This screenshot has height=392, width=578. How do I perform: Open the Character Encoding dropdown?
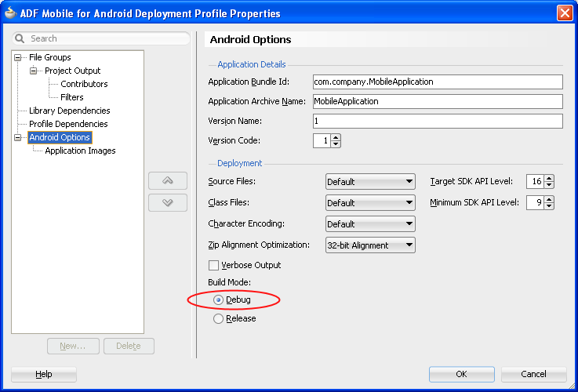pos(370,224)
